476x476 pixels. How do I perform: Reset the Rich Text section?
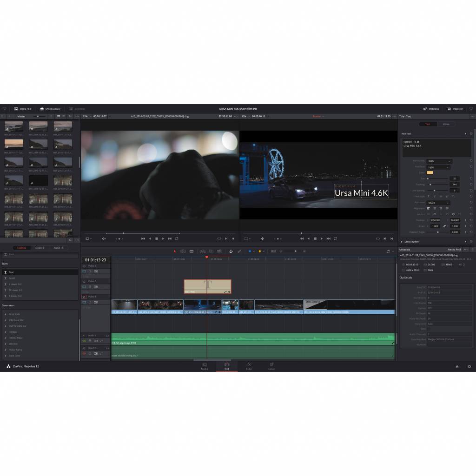point(471,133)
